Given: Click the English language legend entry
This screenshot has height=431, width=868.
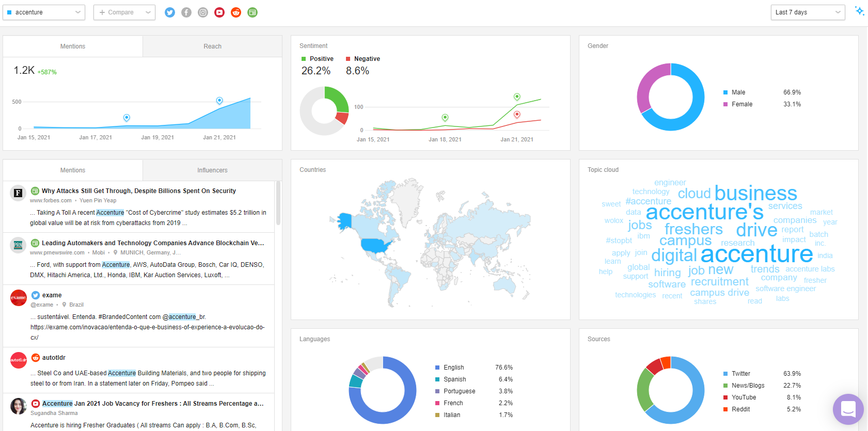Looking at the screenshot, I should coord(474,368).
